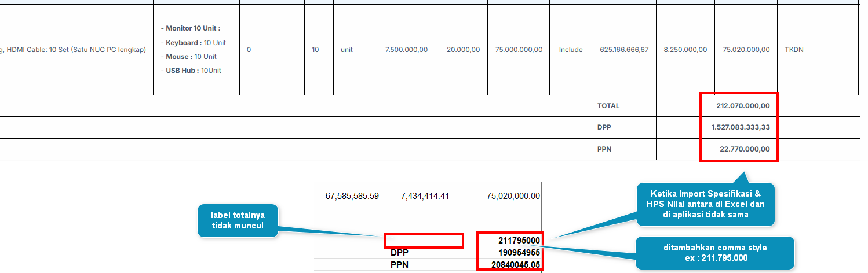Select the spreadsheet cell with 190954955

519,253
